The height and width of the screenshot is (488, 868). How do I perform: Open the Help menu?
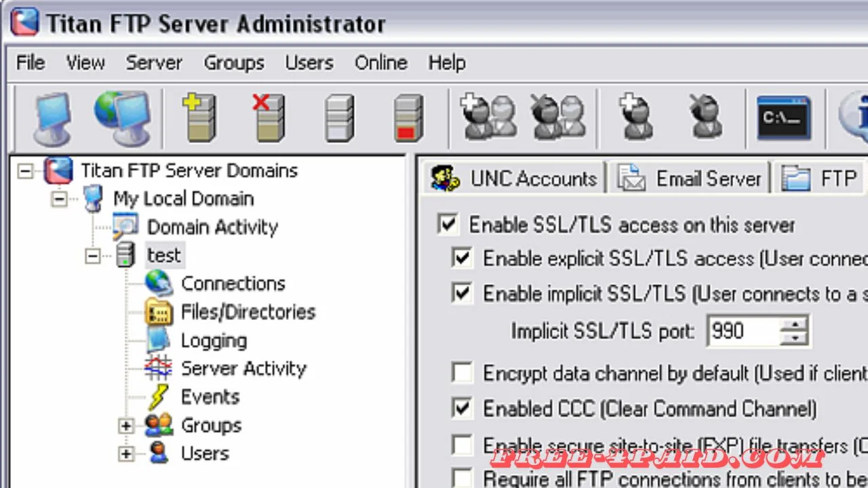pyautogui.click(x=447, y=63)
